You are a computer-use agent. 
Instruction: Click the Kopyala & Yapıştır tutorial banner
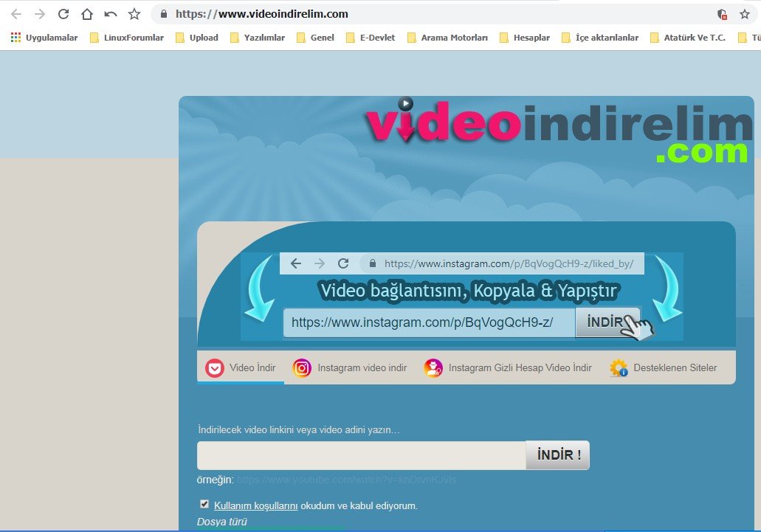(x=462, y=296)
